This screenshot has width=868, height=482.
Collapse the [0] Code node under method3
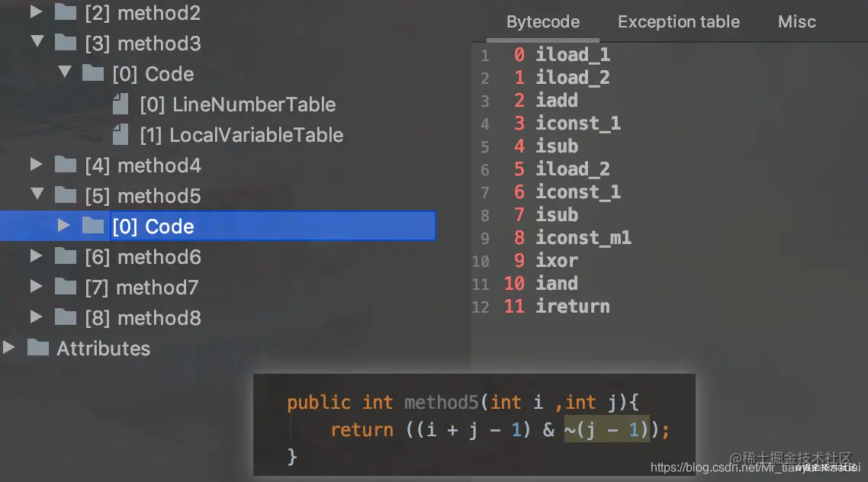65,72
